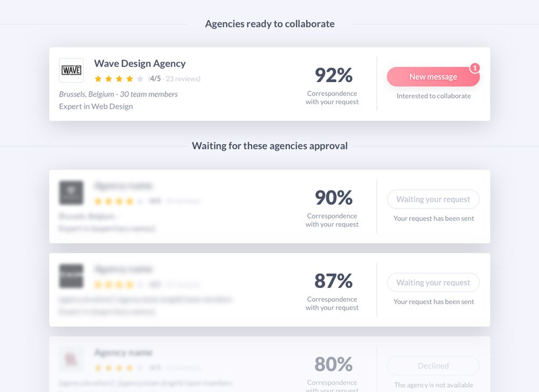The width and height of the screenshot is (539, 392).
Task: Open the notification badge showing 1
Action: [x=475, y=68]
